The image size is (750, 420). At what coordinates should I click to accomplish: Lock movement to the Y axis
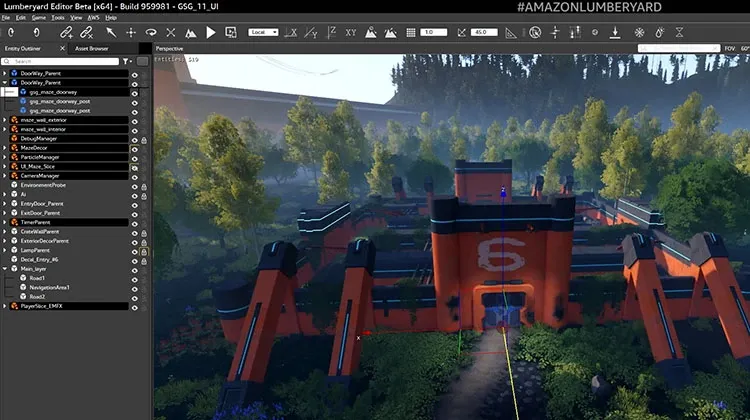pyautogui.click(x=310, y=33)
